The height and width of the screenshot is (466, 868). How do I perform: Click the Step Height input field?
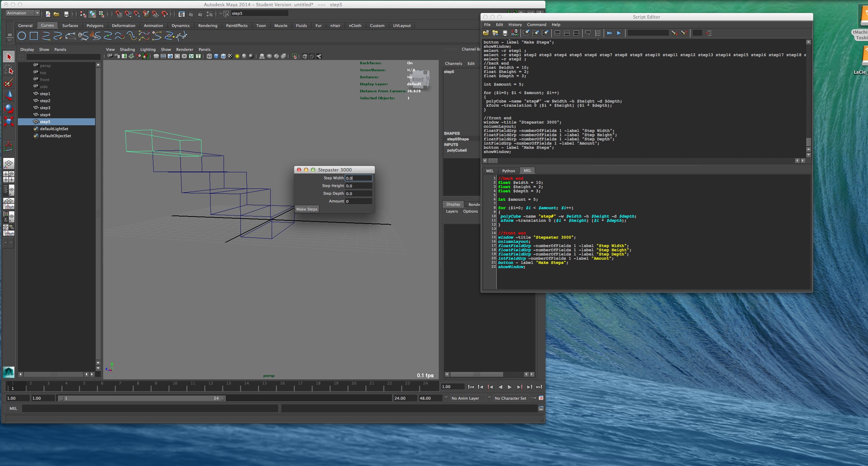coord(358,186)
